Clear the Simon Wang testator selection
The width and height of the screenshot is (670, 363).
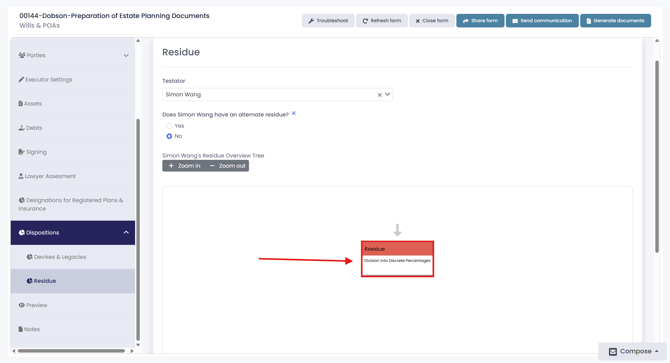tap(379, 95)
